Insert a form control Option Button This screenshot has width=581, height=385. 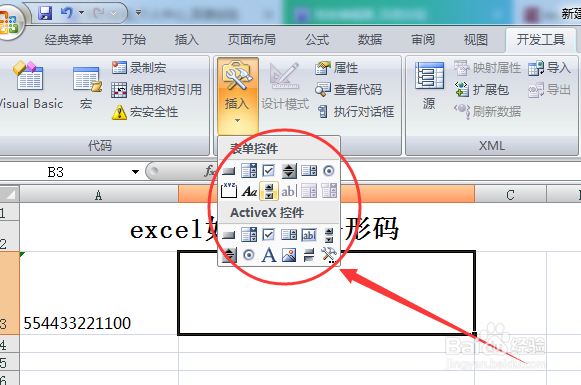coord(329,171)
